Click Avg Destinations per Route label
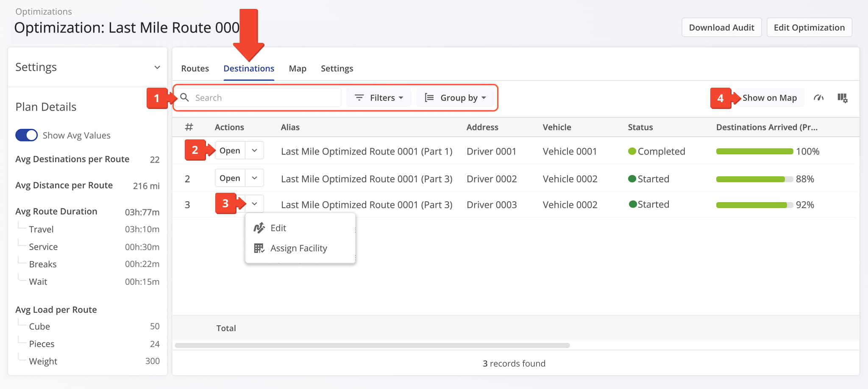The image size is (868, 389). [x=72, y=159]
